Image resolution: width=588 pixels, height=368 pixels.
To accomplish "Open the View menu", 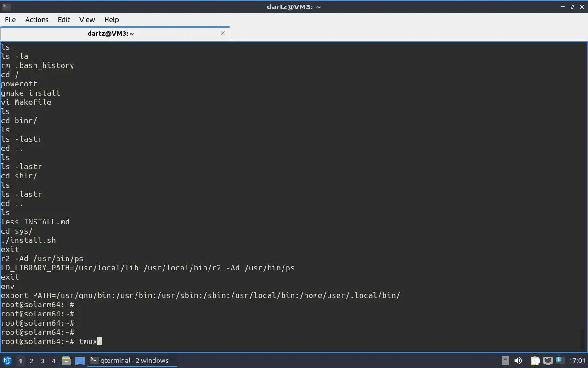I will (x=87, y=20).
